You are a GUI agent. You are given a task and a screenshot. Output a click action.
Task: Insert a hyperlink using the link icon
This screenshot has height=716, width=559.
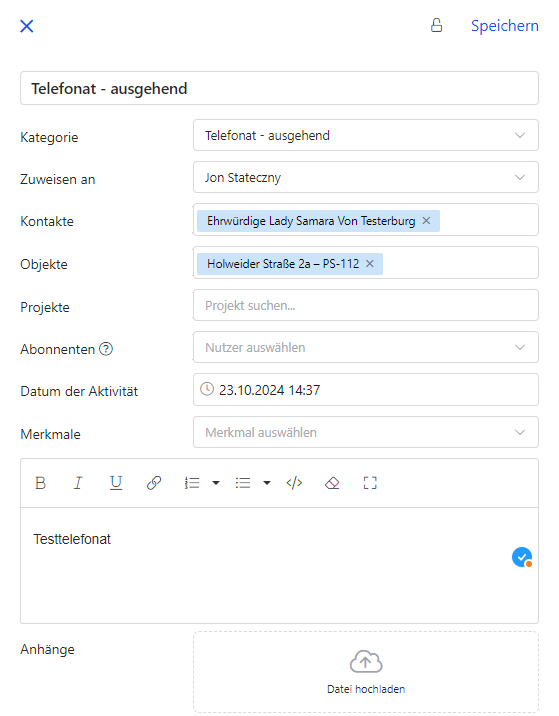point(154,483)
